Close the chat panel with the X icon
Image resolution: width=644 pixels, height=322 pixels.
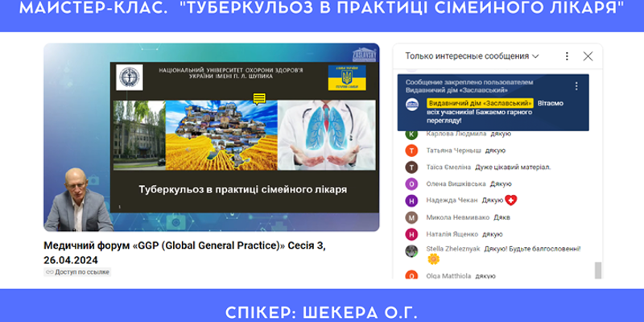588,56
